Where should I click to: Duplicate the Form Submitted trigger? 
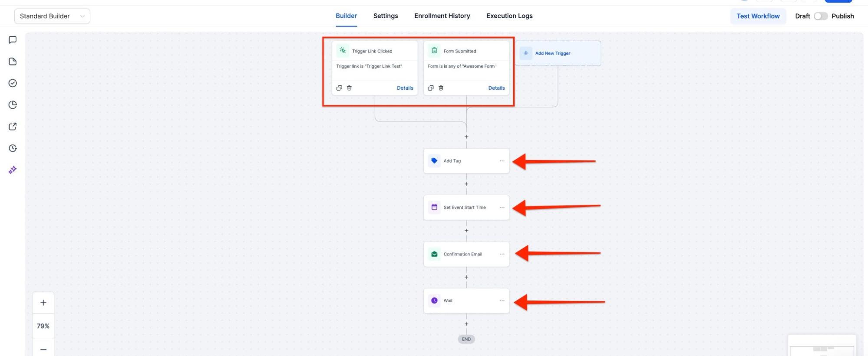pyautogui.click(x=431, y=88)
